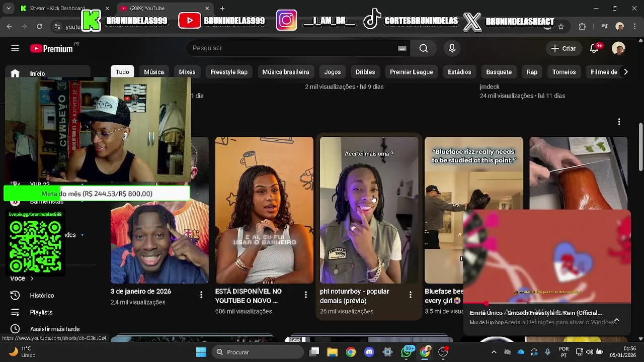644x362 pixels.
Task: Select the Música chip
Action: pos(154,72)
